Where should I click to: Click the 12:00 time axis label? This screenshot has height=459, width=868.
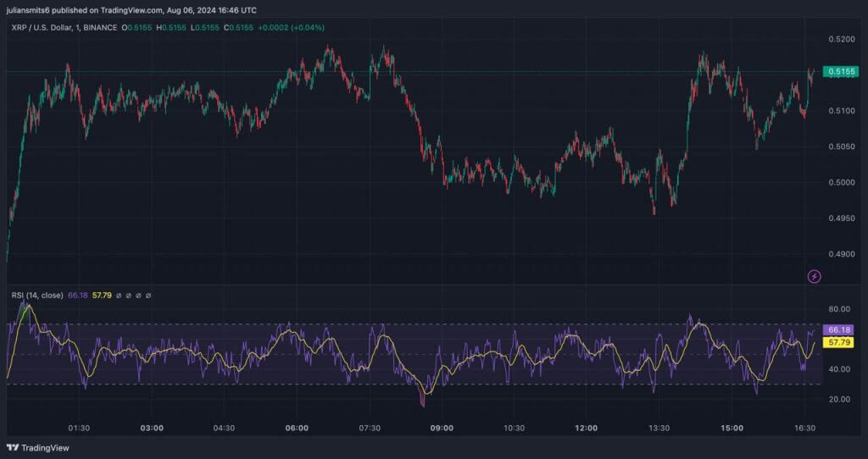point(586,428)
